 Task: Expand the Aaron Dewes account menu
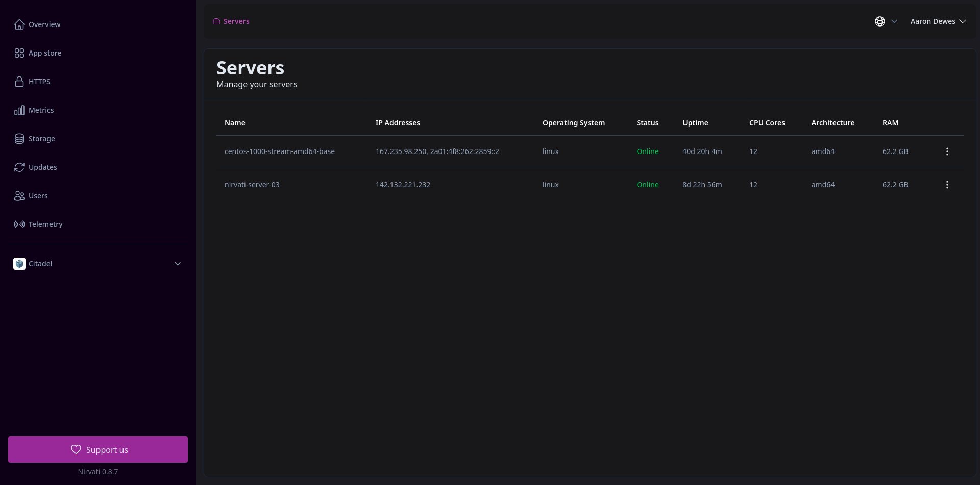click(938, 21)
